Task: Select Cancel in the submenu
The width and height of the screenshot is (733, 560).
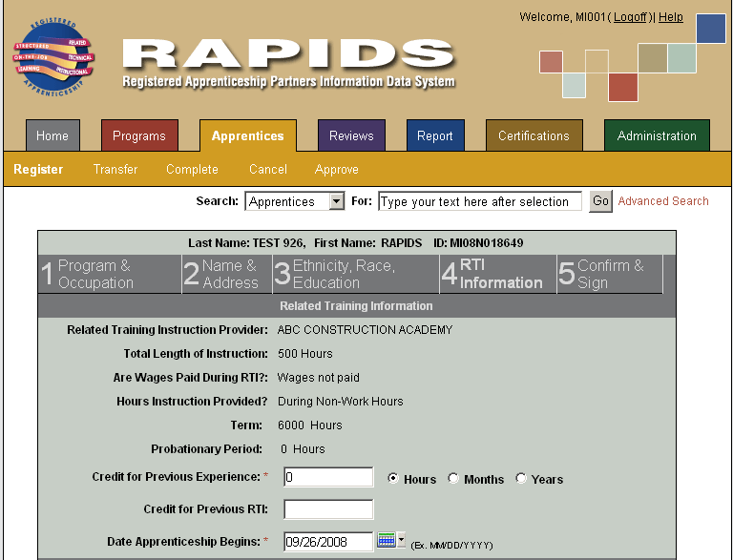Action: click(x=268, y=169)
